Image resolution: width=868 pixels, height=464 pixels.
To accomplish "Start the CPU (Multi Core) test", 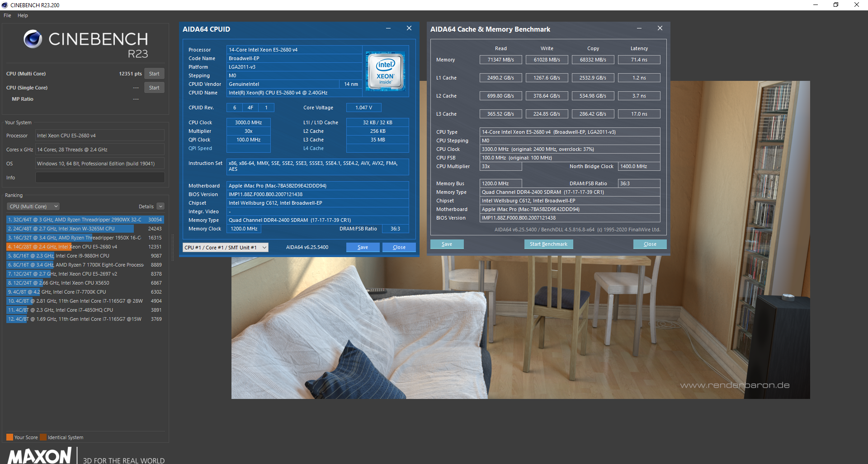I will [x=154, y=74].
